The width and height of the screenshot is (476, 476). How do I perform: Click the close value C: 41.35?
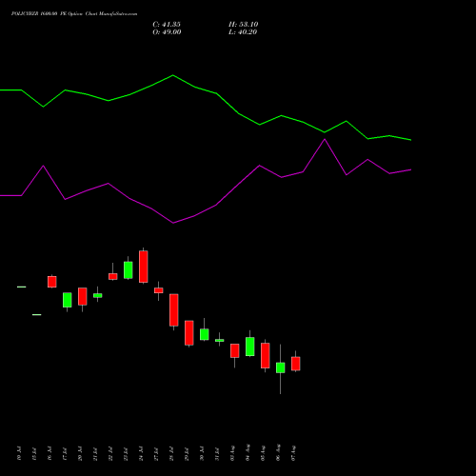167,25
